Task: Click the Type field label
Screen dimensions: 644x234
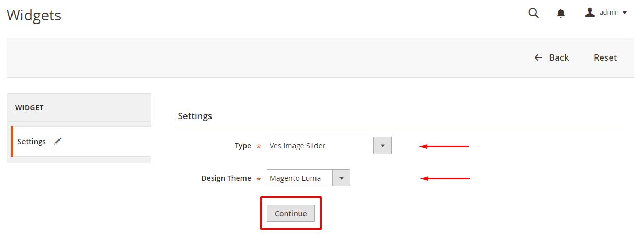Action: point(243,146)
